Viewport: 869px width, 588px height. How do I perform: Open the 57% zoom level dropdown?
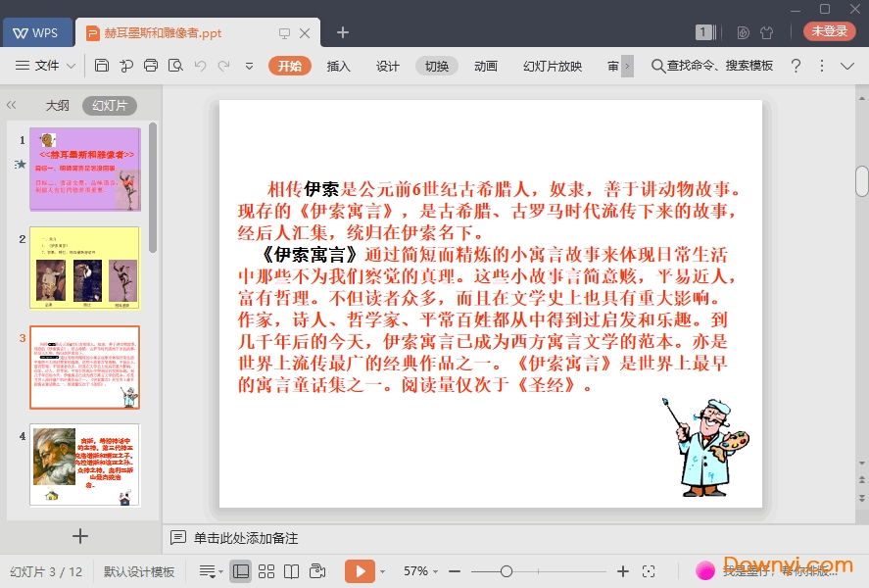point(421,571)
